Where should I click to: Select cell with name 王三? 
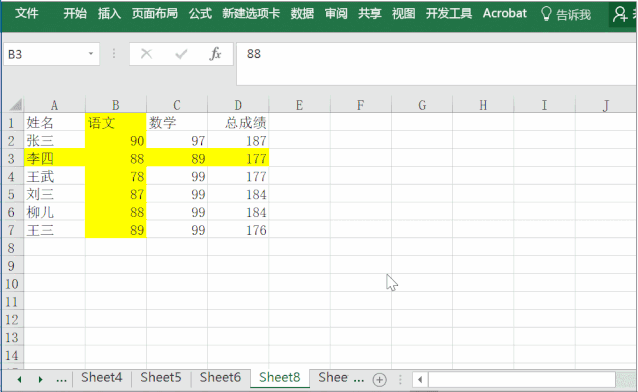click(x=55, y=230)
